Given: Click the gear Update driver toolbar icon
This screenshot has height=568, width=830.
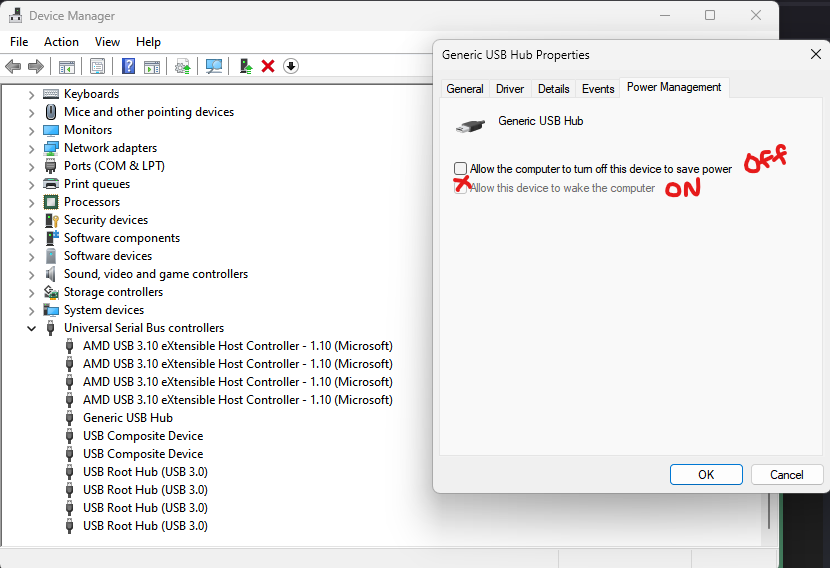Looking at the screenshot, I should point(183,66).
